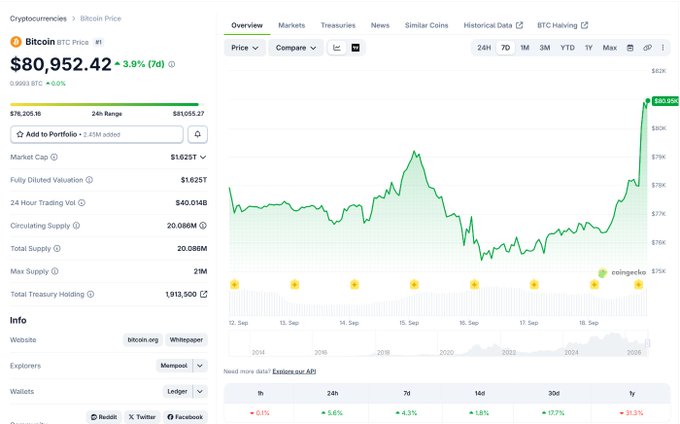Click the 24h 5.6% change cell
680x424 pixels.
(333, 413)
